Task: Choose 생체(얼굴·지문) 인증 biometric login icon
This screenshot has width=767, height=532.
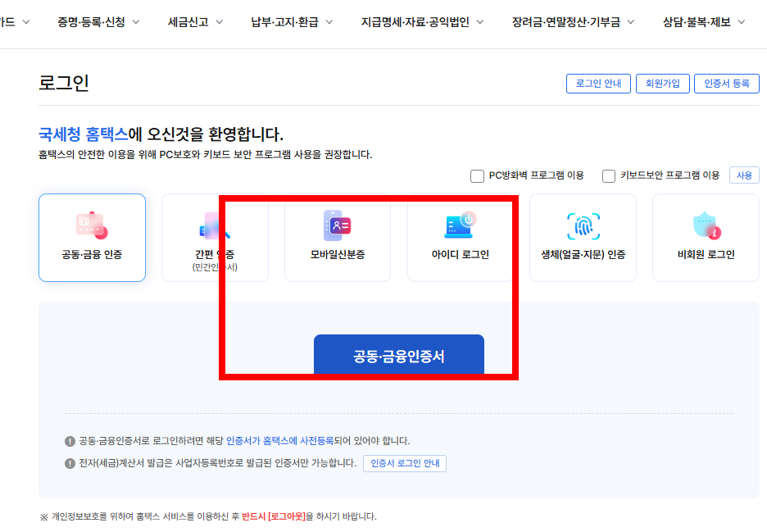Action: click(x=583, y=238)
